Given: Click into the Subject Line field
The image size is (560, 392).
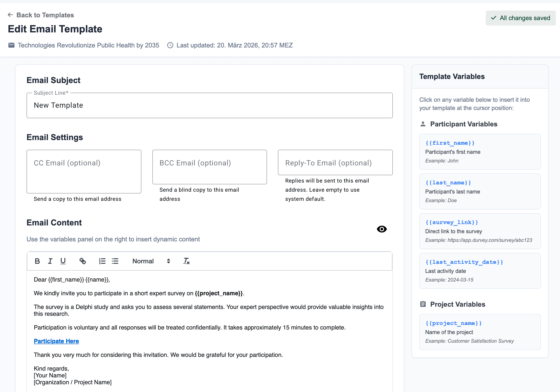Looking at the screenshot, I should 209,105.
